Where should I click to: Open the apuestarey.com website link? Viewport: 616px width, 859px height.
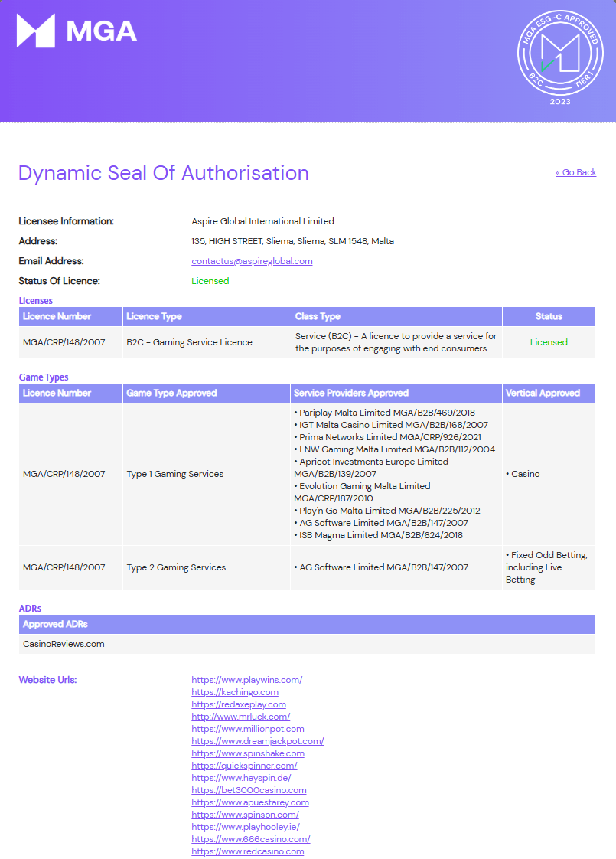(x=250, y=802)
